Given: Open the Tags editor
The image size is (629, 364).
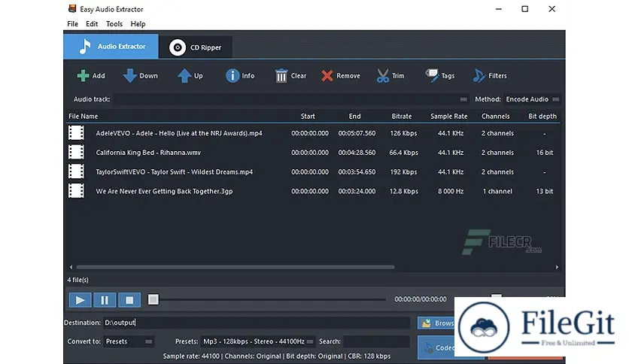Looking at the screenshot, I should pos(439,75).
